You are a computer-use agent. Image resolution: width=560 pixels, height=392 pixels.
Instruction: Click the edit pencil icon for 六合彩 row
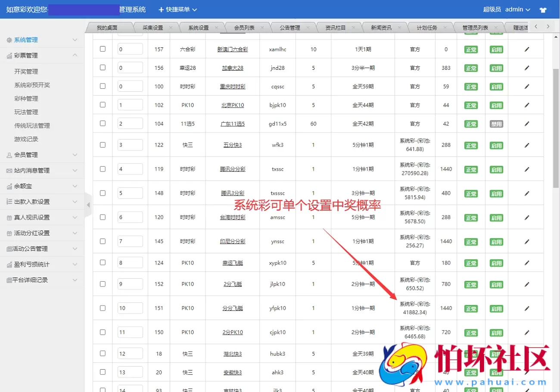[x=526, y=49]
